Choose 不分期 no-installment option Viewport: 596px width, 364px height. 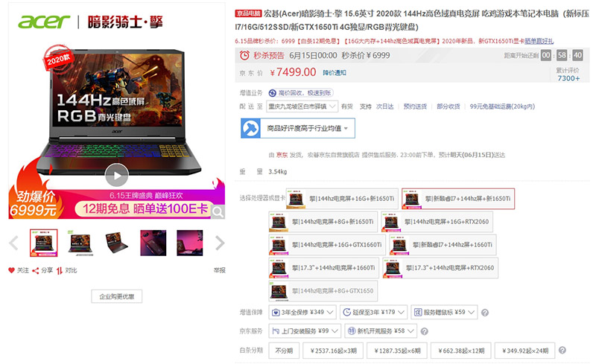284,351
